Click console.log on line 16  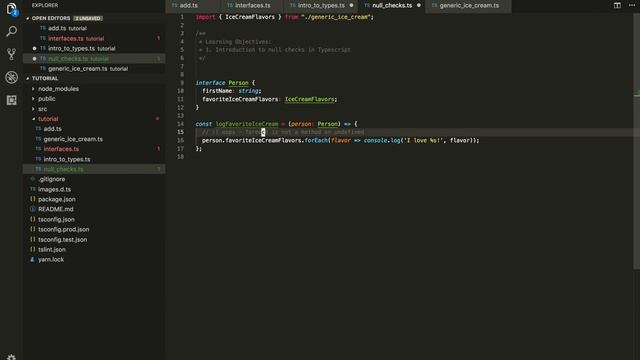(382, 140)
